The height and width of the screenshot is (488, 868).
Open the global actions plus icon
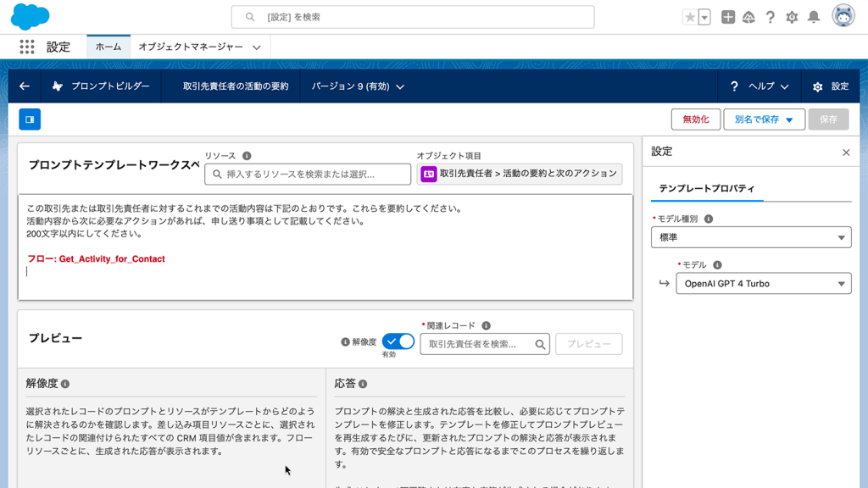(727, 17)
